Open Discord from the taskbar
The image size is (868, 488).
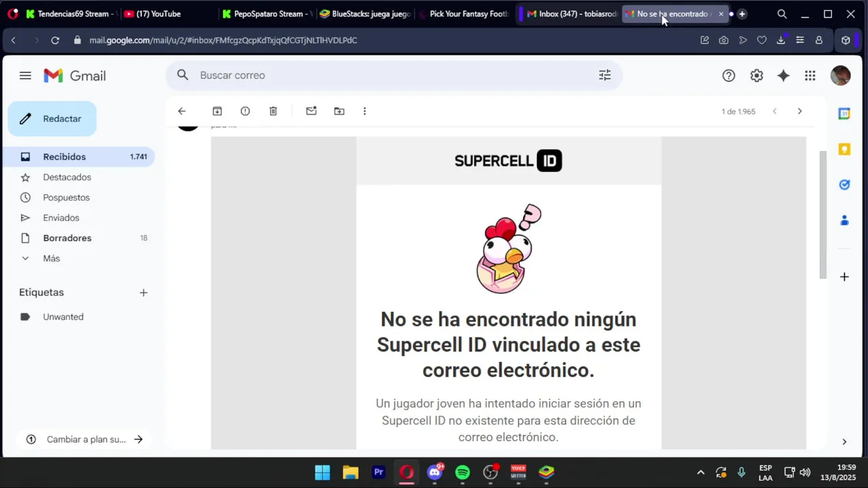pos(435,472)
